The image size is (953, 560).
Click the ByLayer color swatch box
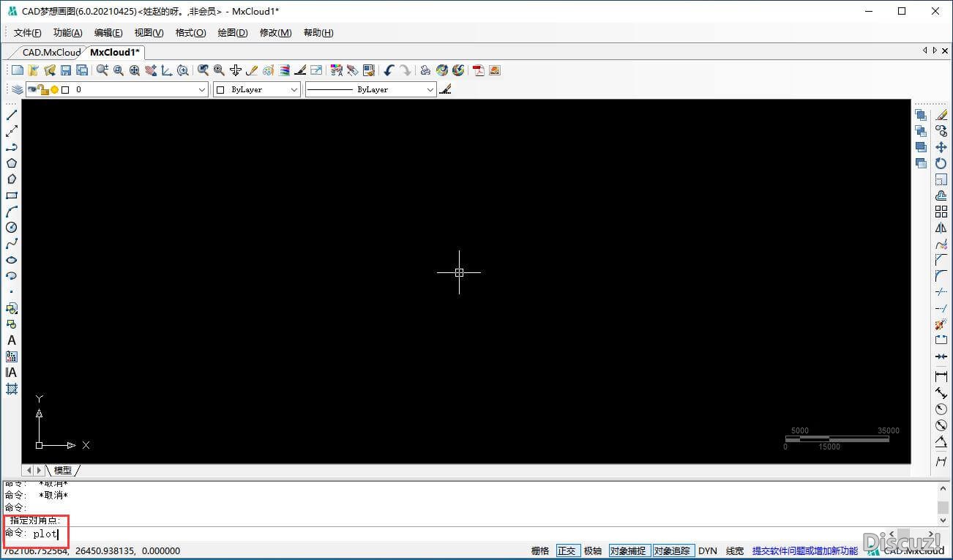[x=221, y=89]
